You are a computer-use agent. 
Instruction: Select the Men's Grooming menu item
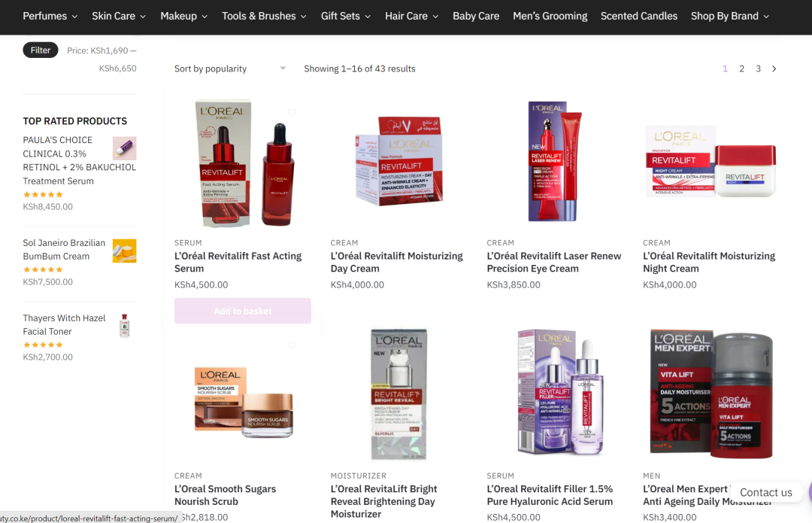coord(550,16)
